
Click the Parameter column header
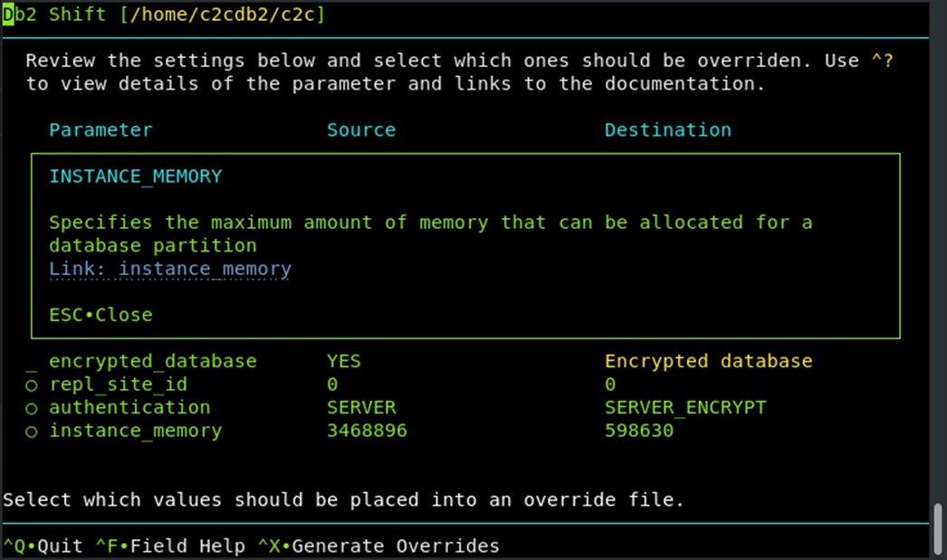tap(100, 129)
